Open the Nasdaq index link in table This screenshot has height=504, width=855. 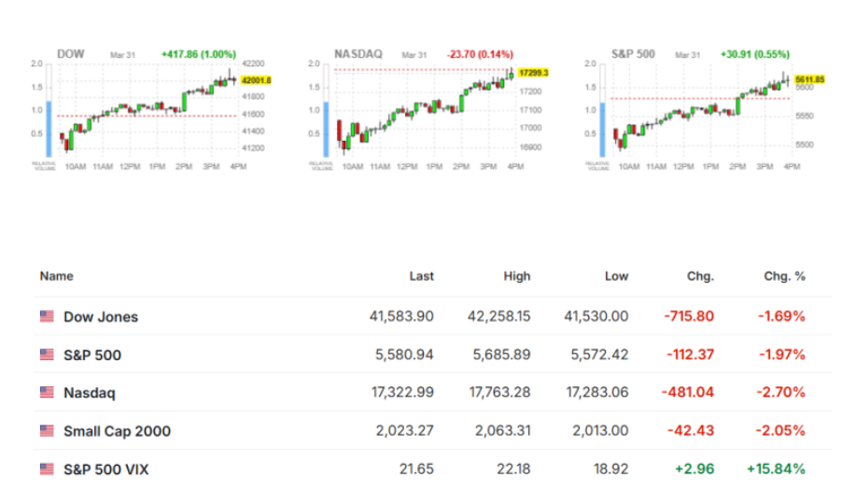point(90,393)
